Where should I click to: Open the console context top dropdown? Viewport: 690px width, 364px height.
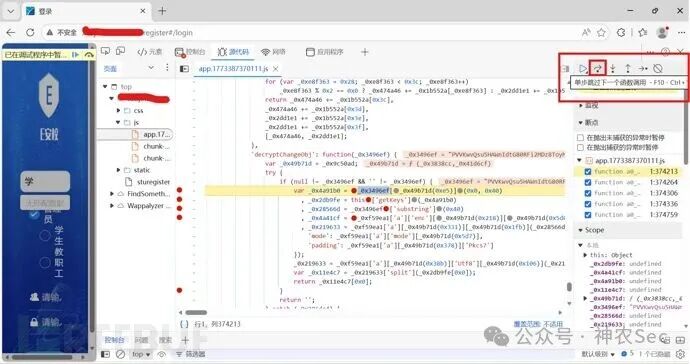[141, 354]
